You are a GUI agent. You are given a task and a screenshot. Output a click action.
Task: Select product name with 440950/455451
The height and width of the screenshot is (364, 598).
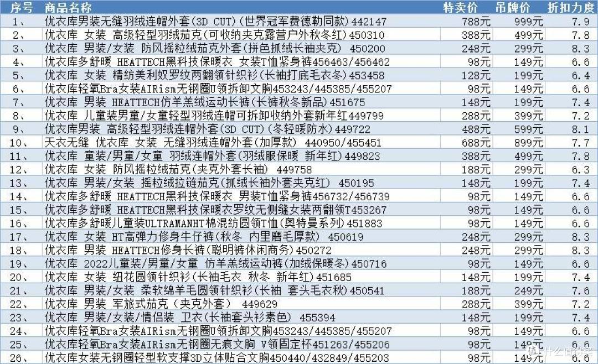pyautogui.click(x=213, y=143)
